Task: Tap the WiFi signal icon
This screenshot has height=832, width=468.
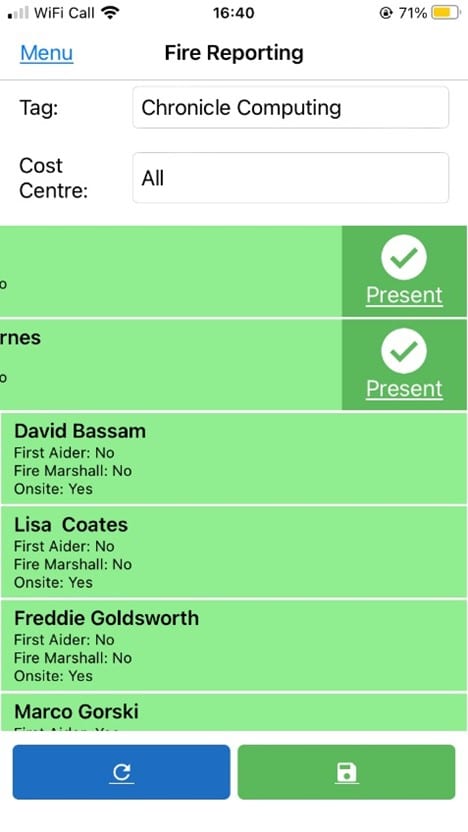Action: 110,13
